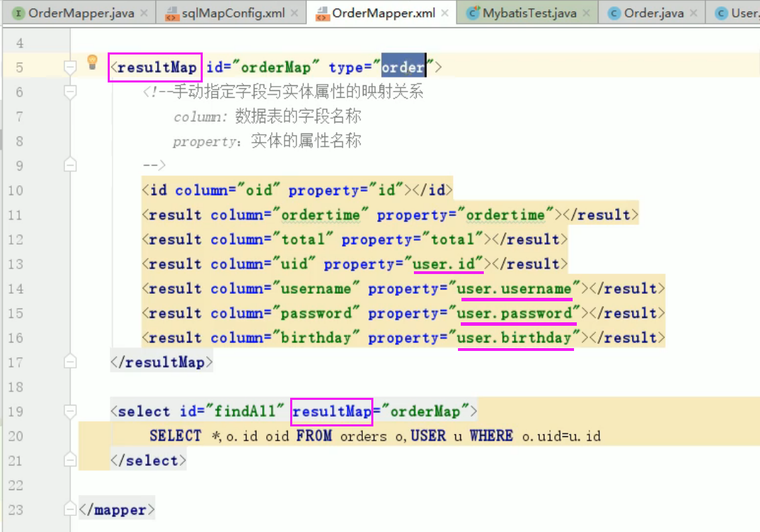
Task: Click the id value "orderMap" on line 5
Action: [x=275, y=67]
